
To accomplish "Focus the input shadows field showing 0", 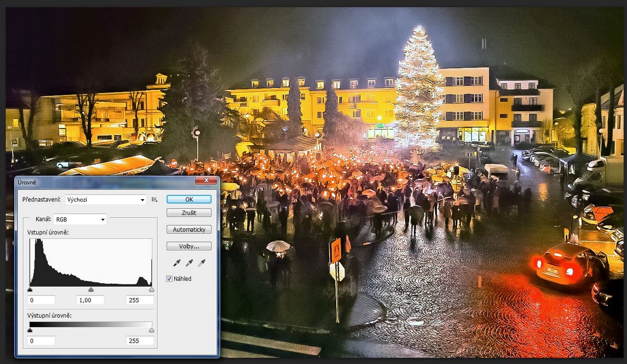I will (41, 300).
